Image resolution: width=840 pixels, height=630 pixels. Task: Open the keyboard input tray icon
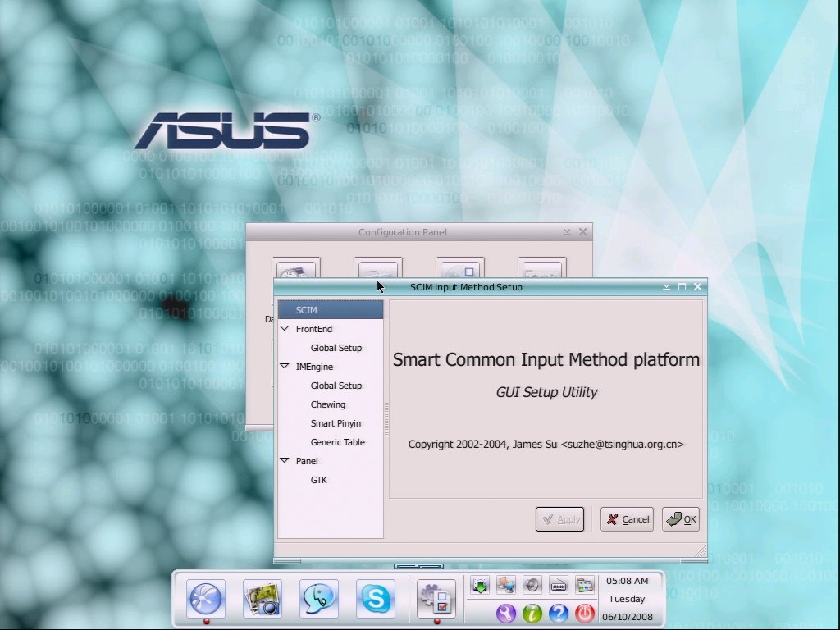[559, 584]
